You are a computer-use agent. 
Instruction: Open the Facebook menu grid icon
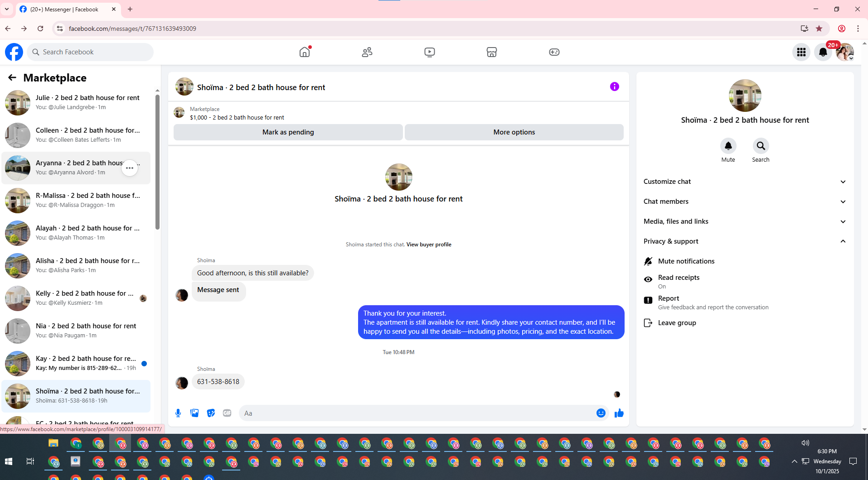click(801, 52)
